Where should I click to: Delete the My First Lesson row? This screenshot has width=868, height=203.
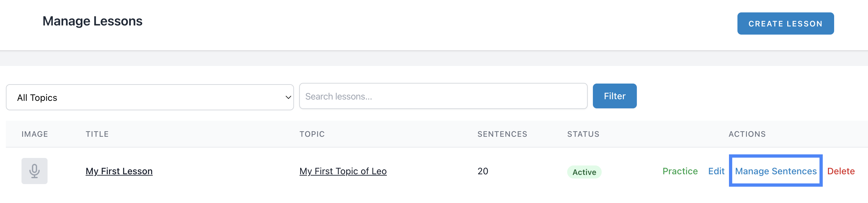(x=840, y=171)
